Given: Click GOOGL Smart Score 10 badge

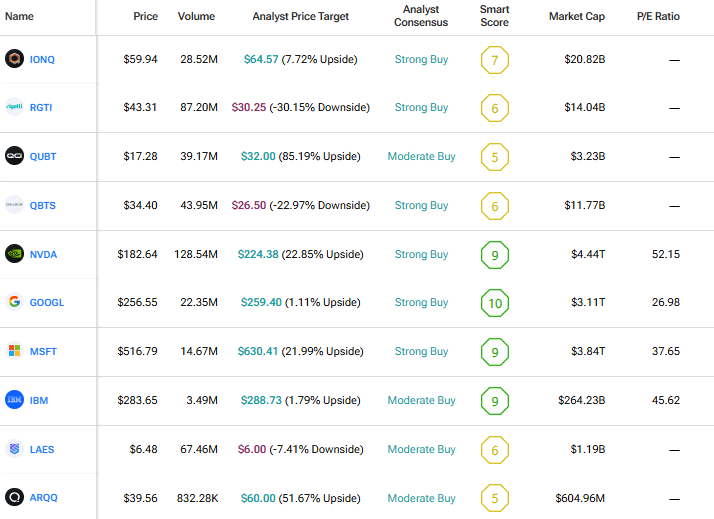Looking at the screenshot, I should pyautogui.click(x=495, y=303).
